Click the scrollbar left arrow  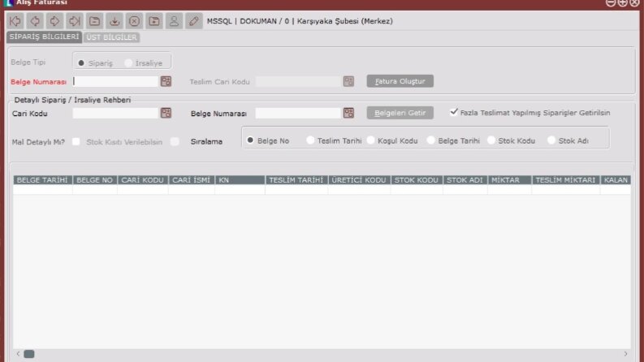[18, 354]
